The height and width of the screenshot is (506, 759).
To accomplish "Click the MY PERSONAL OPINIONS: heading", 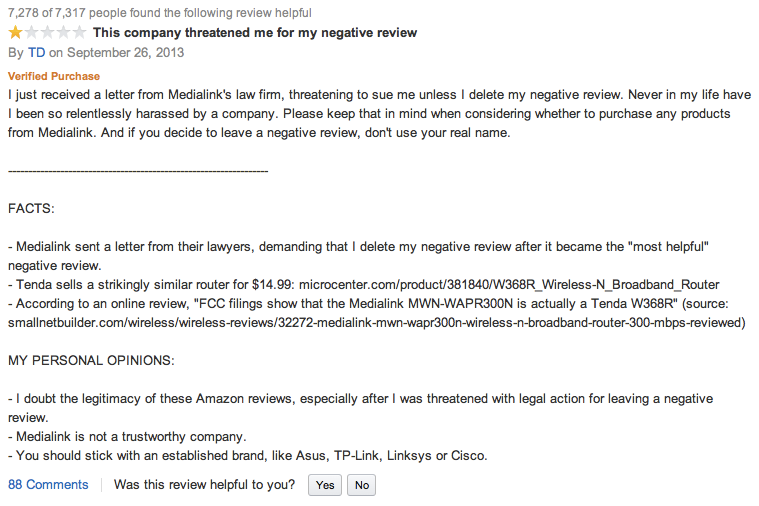I will pos(91,361).
